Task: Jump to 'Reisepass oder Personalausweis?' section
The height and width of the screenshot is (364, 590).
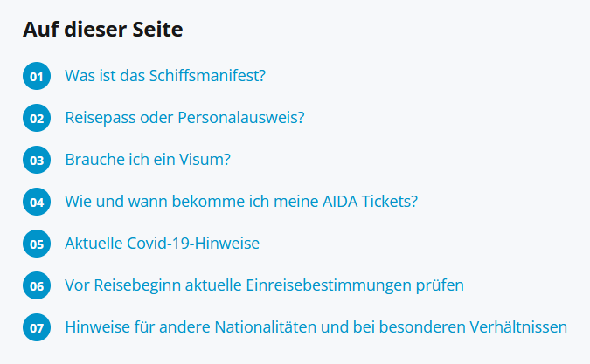Action: point(184,118)
